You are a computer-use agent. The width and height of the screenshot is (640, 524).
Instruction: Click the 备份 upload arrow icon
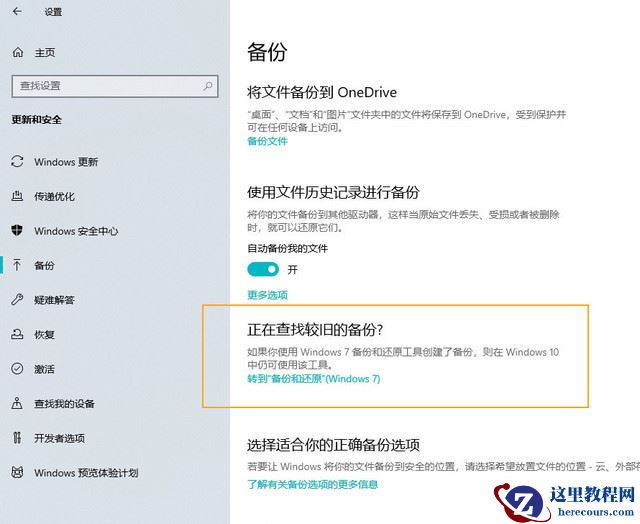coord(17,265)
